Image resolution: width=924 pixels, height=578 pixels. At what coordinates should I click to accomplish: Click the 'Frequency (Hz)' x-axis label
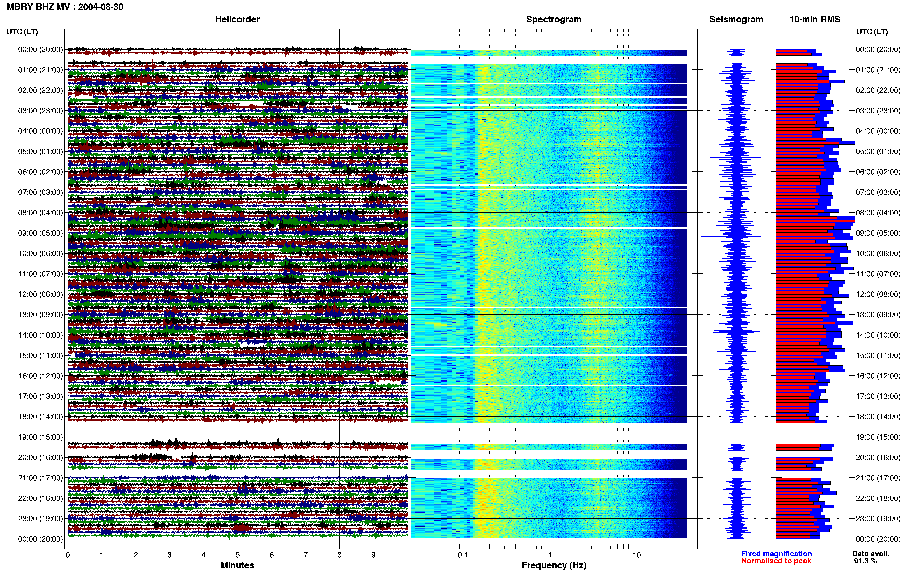point(554,565)
